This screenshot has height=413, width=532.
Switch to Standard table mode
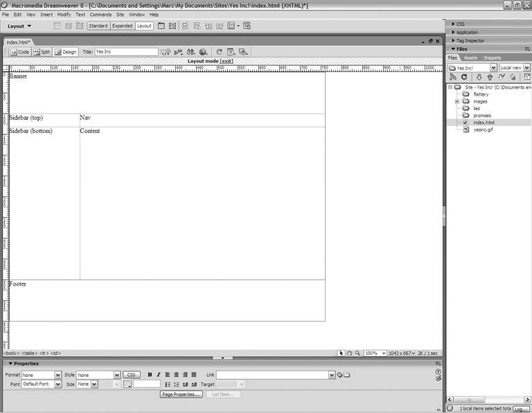[x=98, y=26]
